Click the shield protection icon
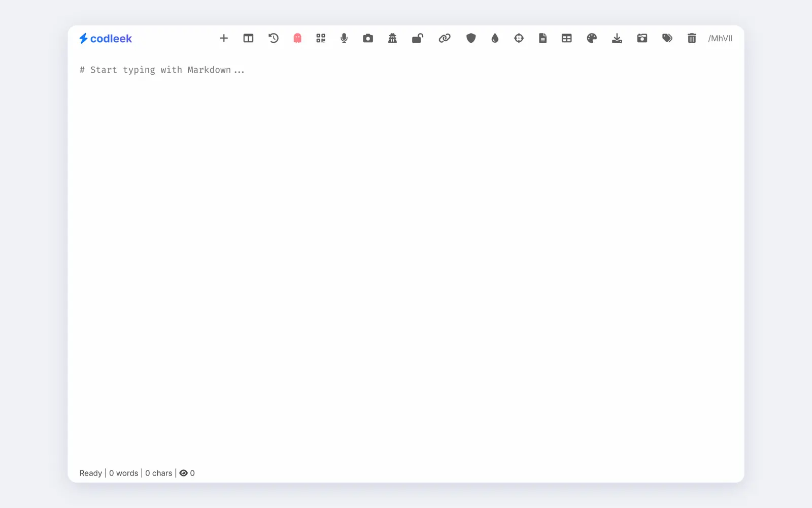The width and height of the screenshot is (812, 508). coord(471,38)
